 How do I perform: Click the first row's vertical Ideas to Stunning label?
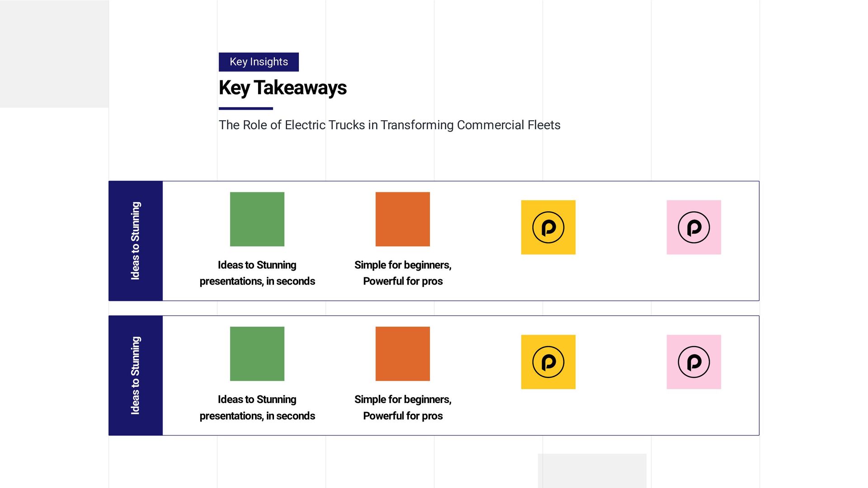coord(135,241)
